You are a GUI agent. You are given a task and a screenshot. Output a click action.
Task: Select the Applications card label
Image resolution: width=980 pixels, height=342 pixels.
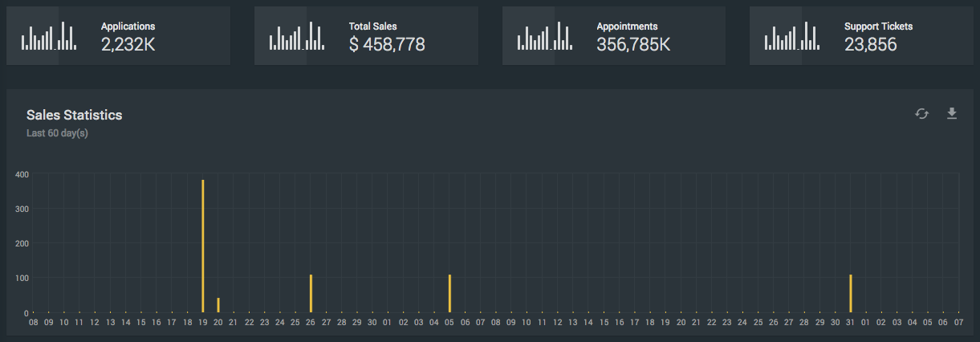[x=128, y=26]
